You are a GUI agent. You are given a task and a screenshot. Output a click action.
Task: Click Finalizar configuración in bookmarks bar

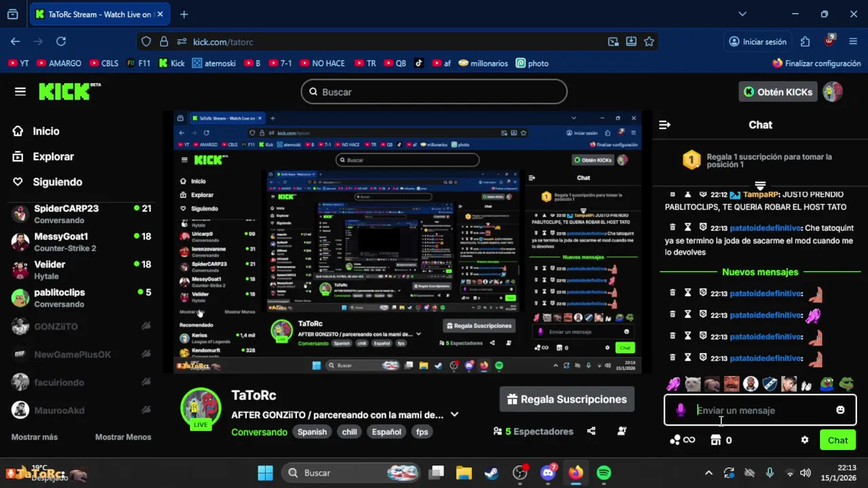tap(816, 63)
